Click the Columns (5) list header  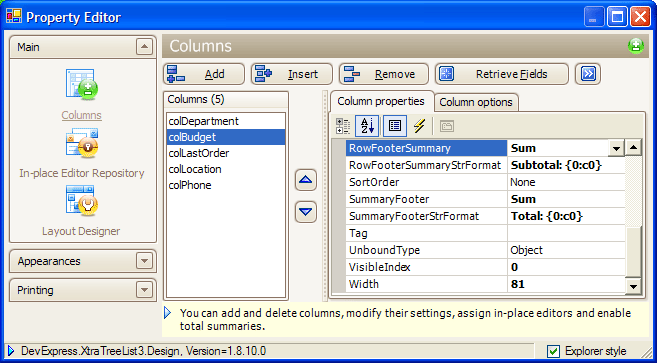click(x=225, y=99)
